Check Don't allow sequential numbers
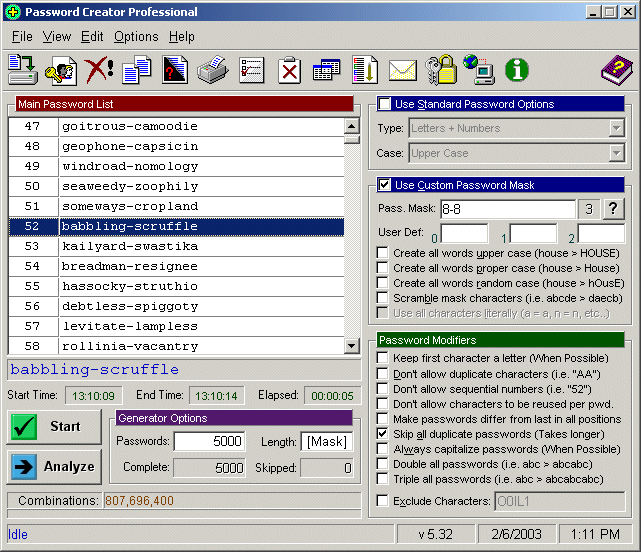 383,389
